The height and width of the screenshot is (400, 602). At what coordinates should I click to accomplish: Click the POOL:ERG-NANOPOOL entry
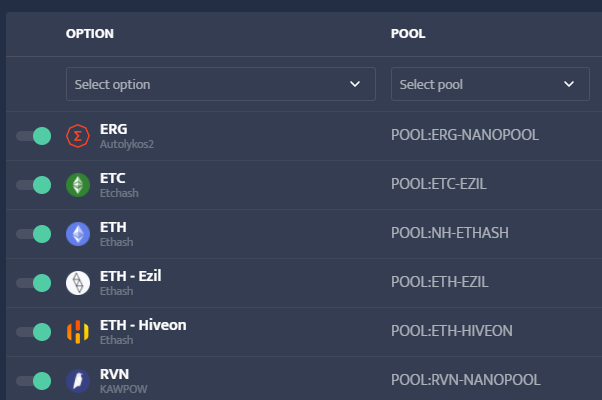(x=465, y=135)
